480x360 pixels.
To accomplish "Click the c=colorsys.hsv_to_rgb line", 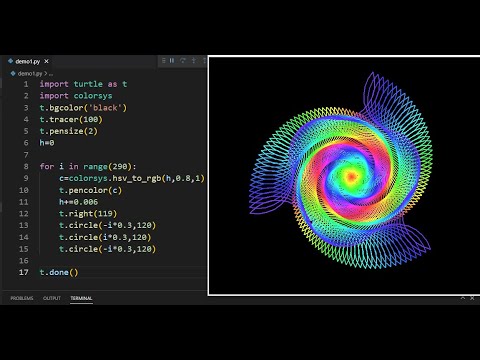I will click(132, 178).
